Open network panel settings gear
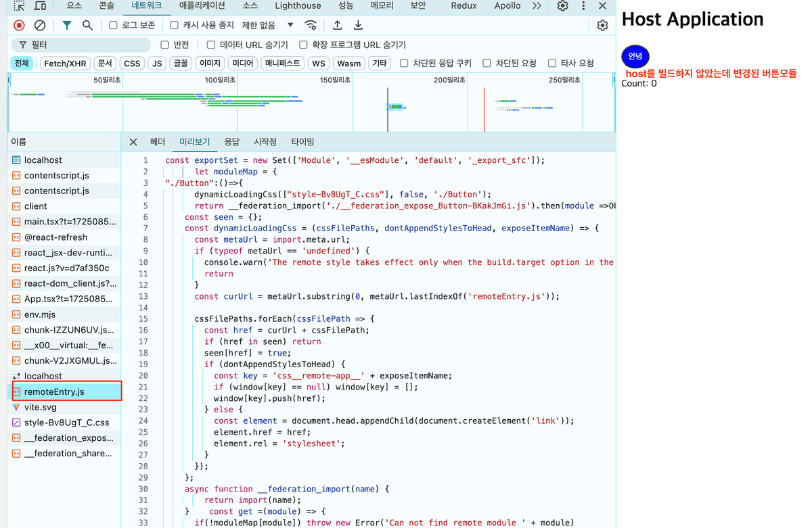The width and height of the screenshot is (812, 528). pos(602,25)
